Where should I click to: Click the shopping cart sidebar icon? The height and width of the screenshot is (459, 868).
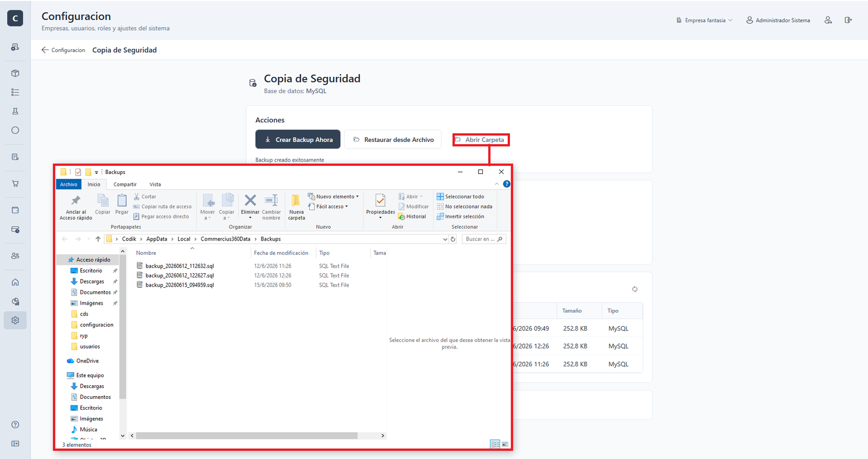15,184
